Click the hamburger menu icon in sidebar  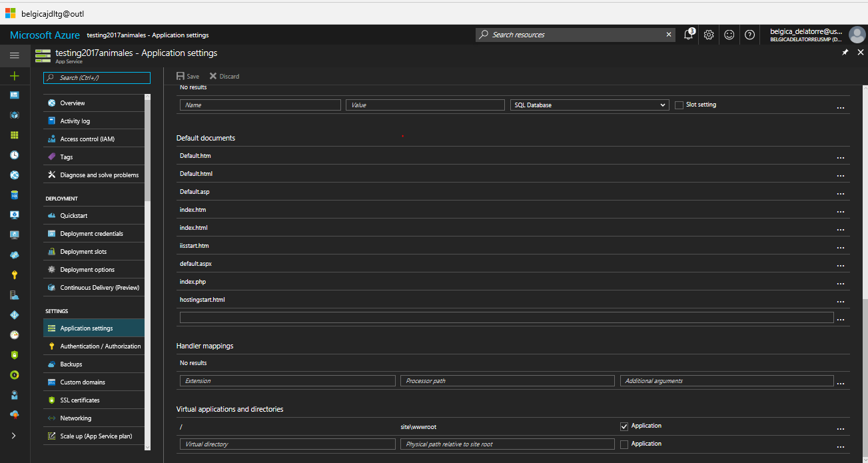[x=14, y=55]
